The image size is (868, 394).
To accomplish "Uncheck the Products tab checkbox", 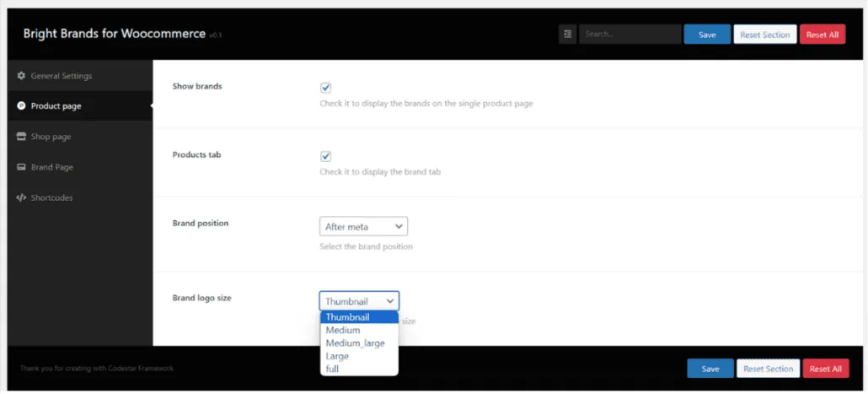I will pyautogui.click(x=325, y=156).
